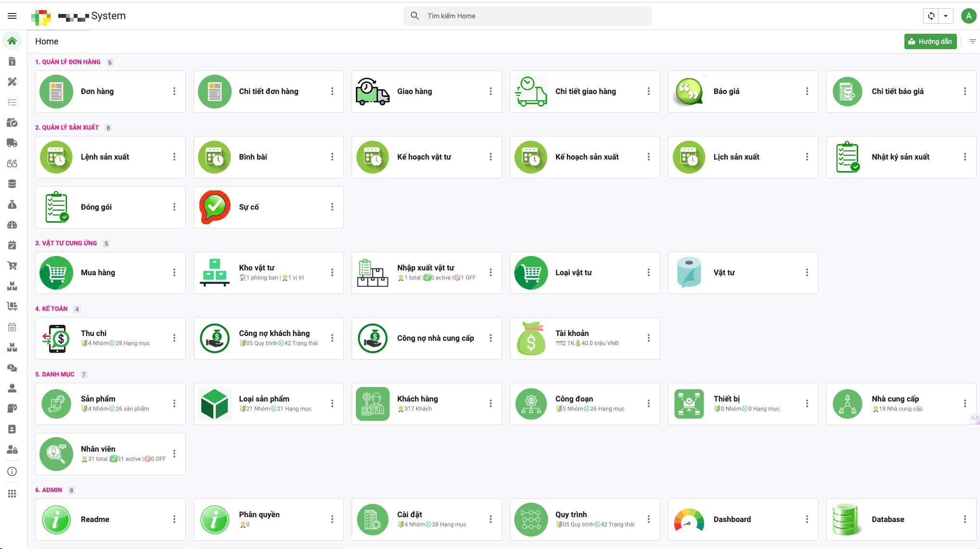Open three-dot menu on Đơn hàng card
The height and width of the screenshot is (549, 980).
click(x=174, y=92)
